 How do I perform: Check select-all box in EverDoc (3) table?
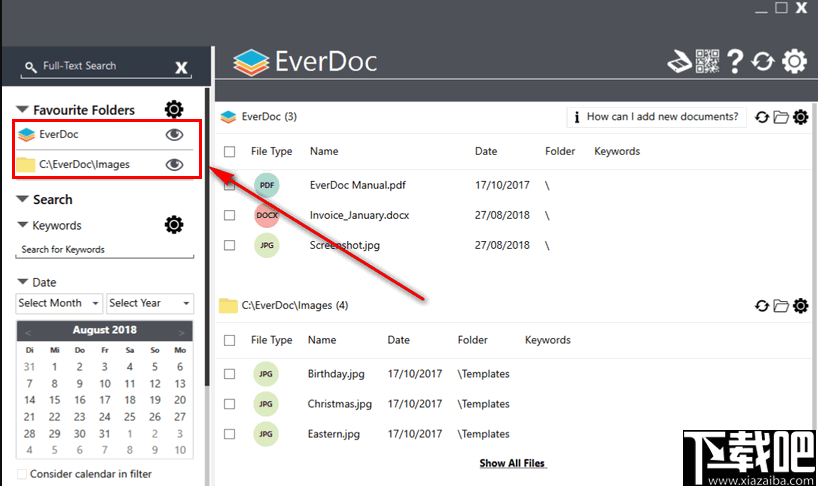pyautogui.click(x=230, y=152)
